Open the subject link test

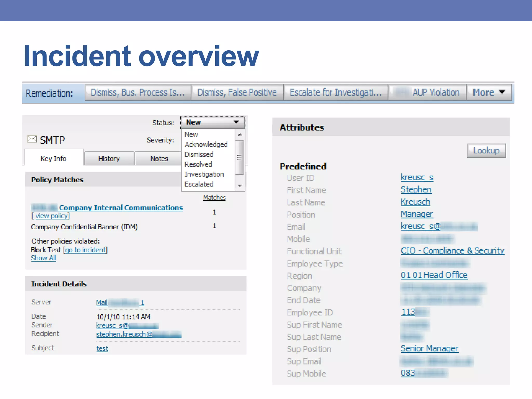(102, 348)
